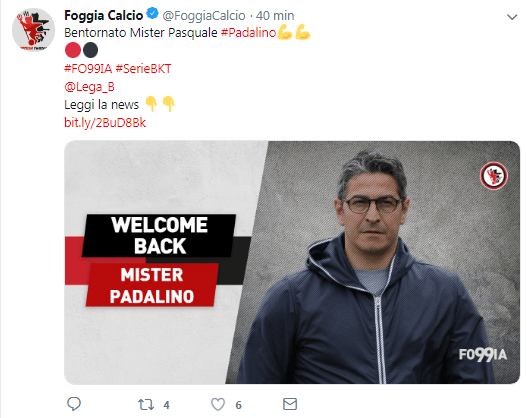Image resolution: width=527 pixels, height=418 pixels.
Task: Open the #FO99IA hashtag
Action: coord(88,69)
